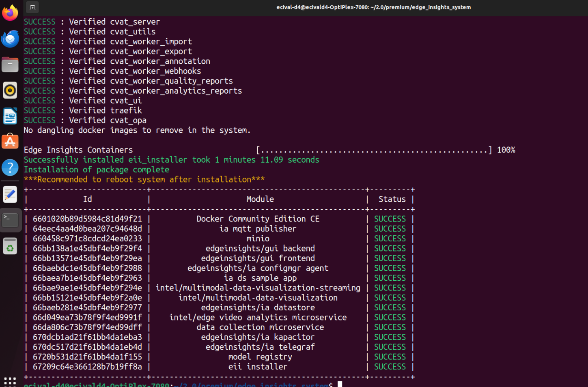Click 'data collection microservice' module cell
588x387 pixels.
260,327
